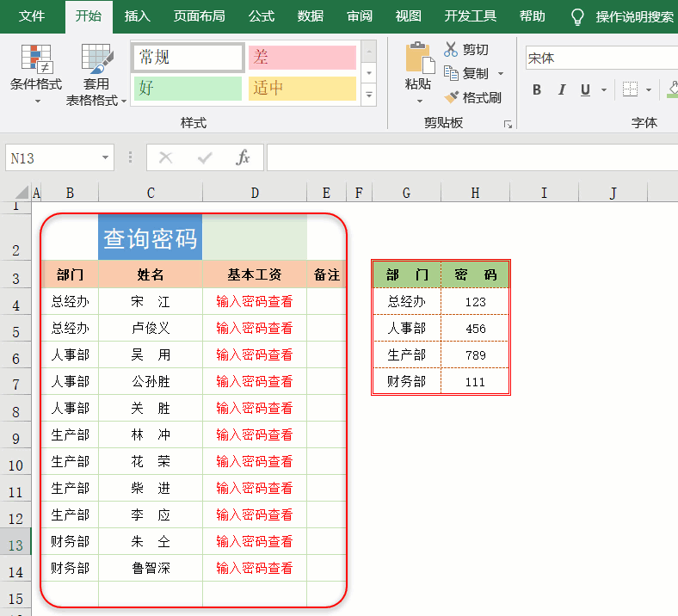Apply the 适中 yellow cell style

[302, 89]
